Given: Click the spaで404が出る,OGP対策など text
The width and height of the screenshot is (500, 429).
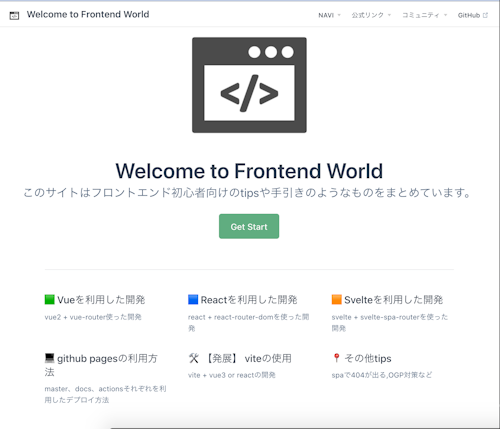Looking at the screenshot, I should click(382, 375).
